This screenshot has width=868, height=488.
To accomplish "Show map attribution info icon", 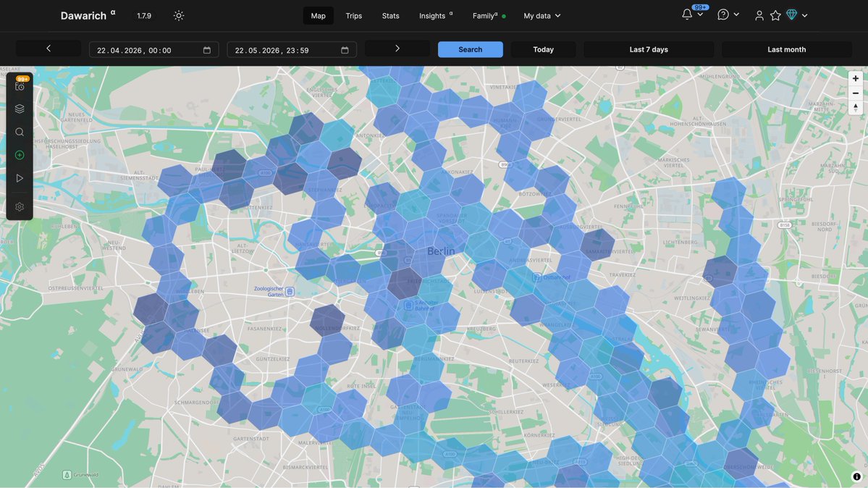I will coord(856,476).
